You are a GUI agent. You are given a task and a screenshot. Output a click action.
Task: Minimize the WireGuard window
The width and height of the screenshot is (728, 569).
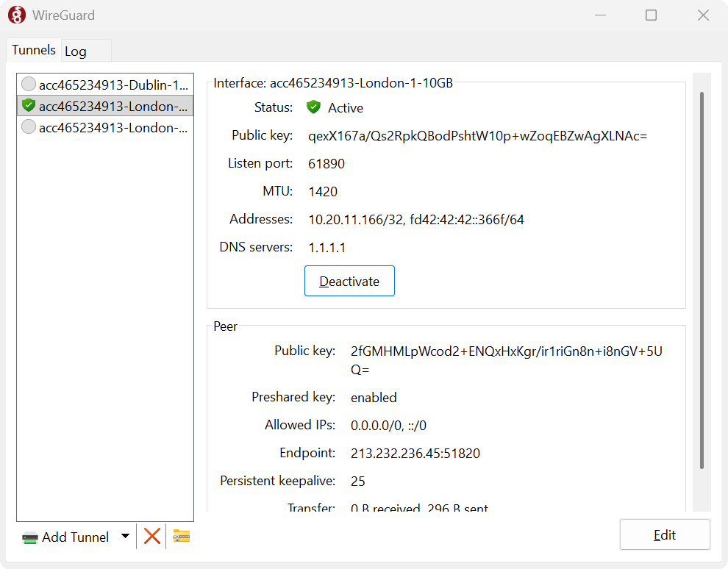coord(600,15)
